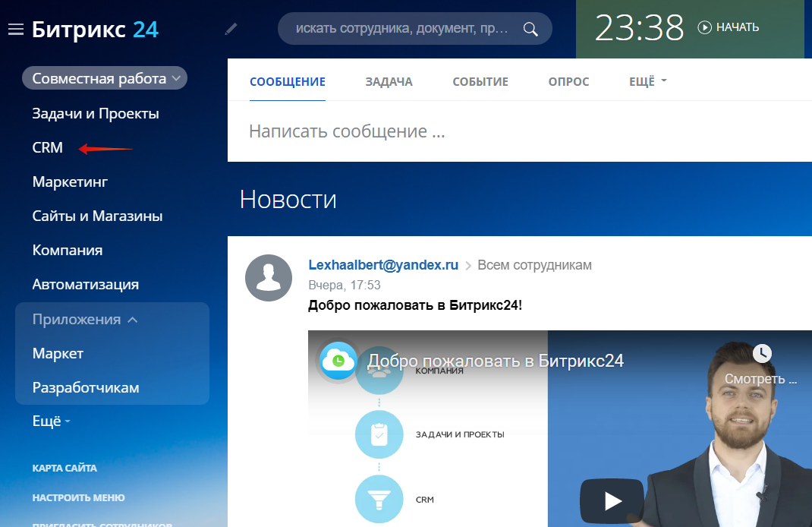This screenshot has height=527, width=812.
Task: Click the 23:38 clock display
Action: (x=639, y=28)
